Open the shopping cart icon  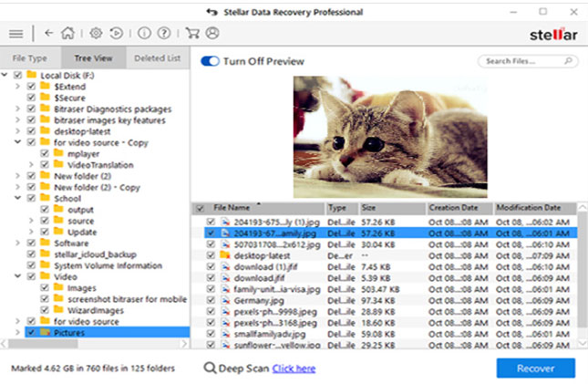tap(192, 33)
